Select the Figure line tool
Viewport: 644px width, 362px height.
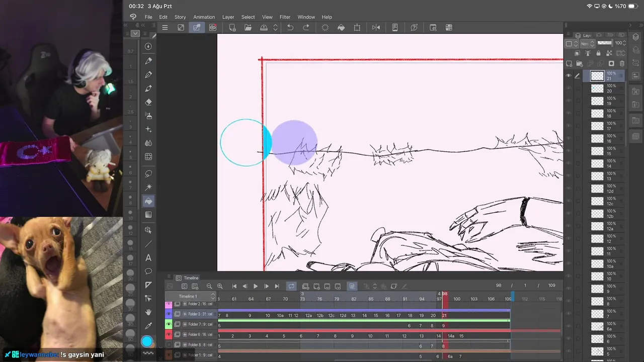148,244
